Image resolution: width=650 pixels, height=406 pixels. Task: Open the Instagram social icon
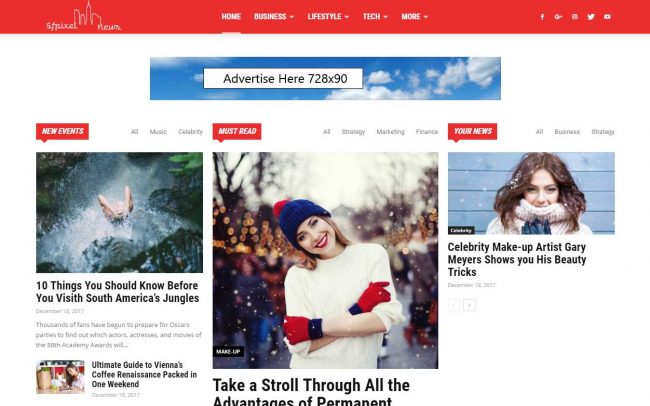575,17
